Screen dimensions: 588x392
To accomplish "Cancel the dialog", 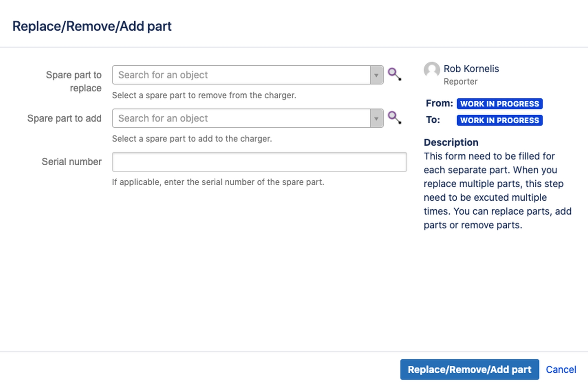I will coord(561,369).
